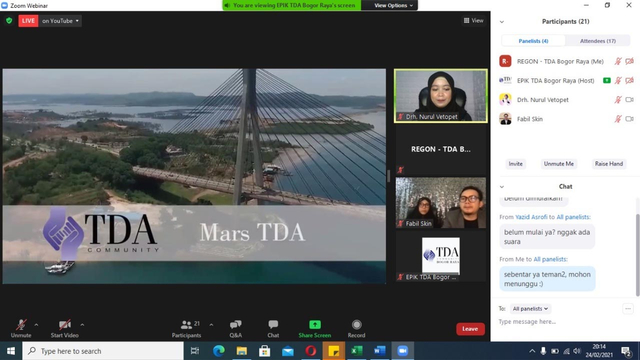
Task: Click the red LIVE indicator
Action: [28, 20]
